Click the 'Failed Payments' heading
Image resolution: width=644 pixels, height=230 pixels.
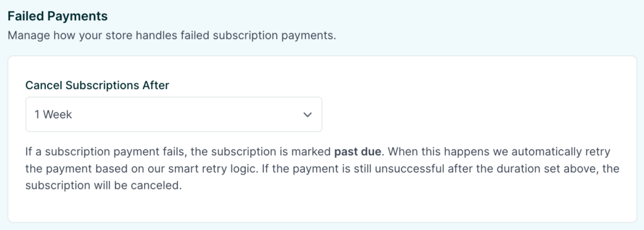coord(57,16)
